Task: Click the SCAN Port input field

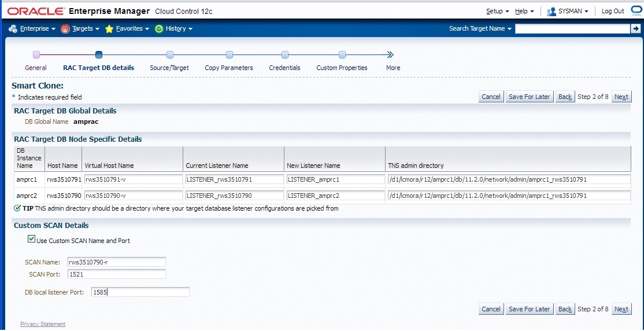Action: (117, 274)
